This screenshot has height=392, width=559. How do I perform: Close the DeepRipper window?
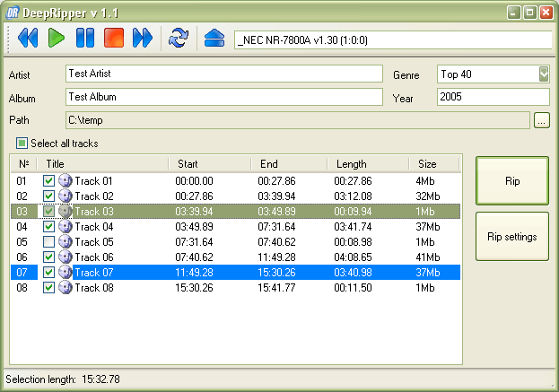pos(546,13)
